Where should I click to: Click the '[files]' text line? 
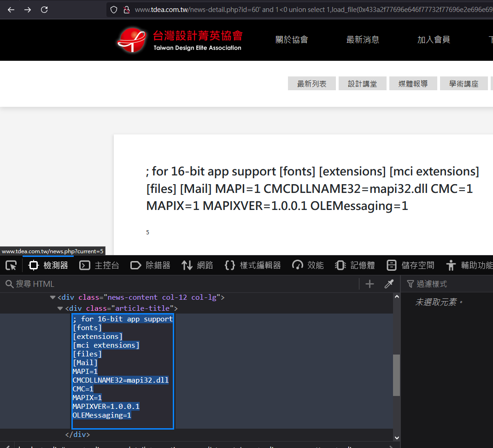[87, 354]
